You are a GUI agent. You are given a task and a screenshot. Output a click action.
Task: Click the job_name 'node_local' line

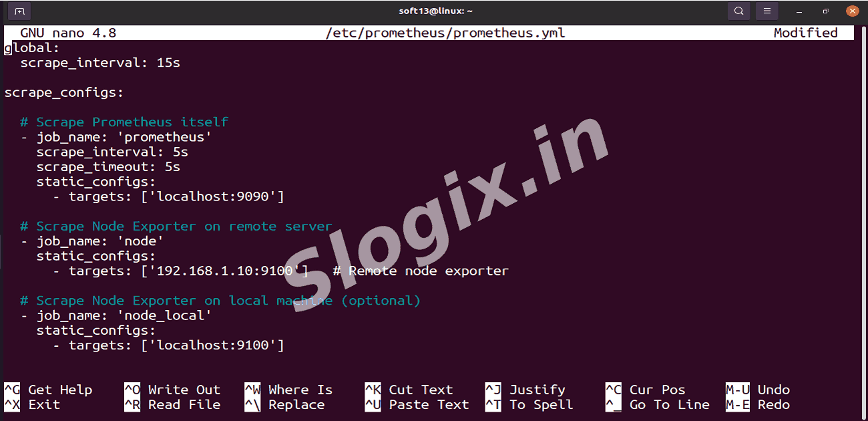(x=124, y=315)
